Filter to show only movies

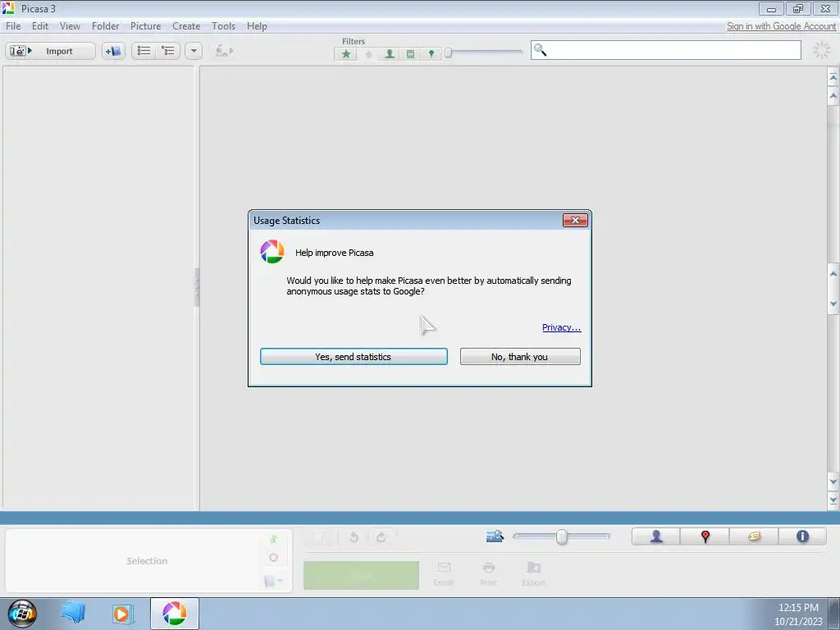click(x=410, y=53)
